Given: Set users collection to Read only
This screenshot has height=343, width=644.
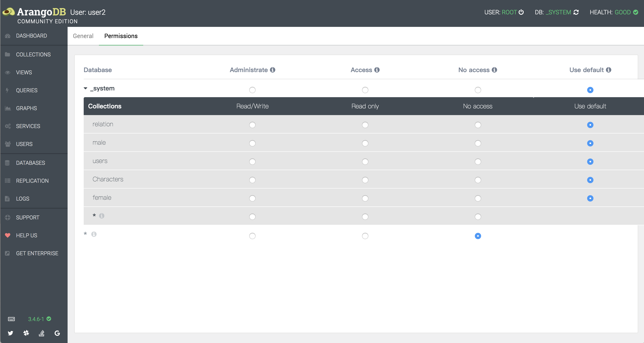Looking at the screenshot, I should pyautogui.click(x=365, y=162).
